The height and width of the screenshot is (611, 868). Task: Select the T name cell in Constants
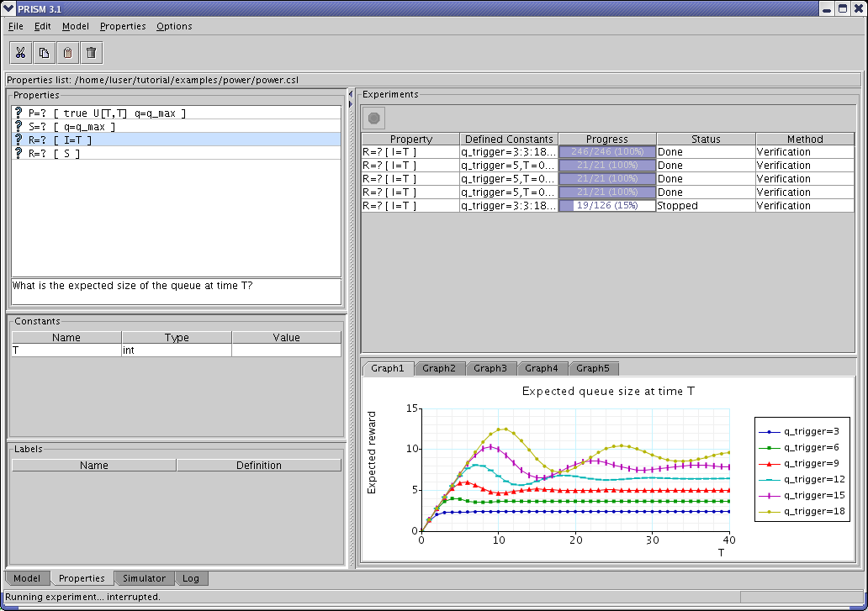point(66,350)
